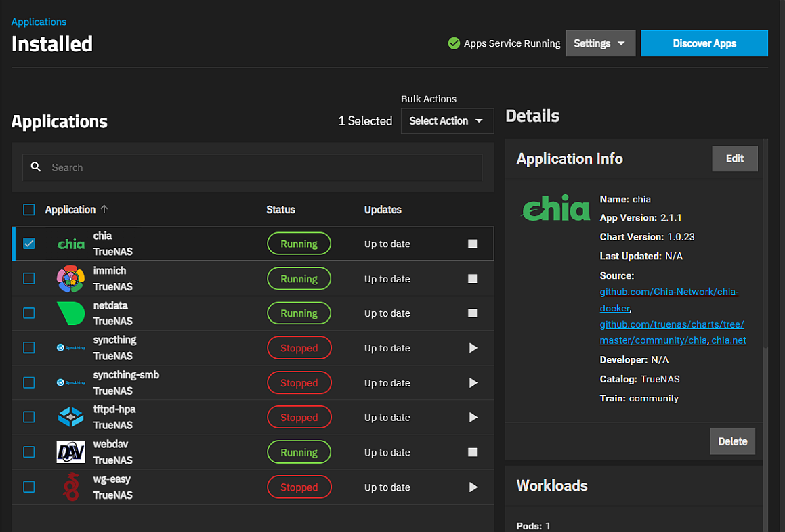This screenshot has height=532, width=785.
Task: Stop the immich application
Action: (472, 279)
